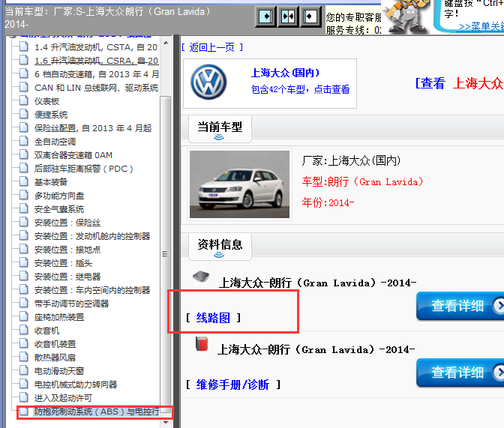The width and height of the screenshot is (504, 428).
Task: Click the center-split panel arrows button
Action: tap(288, 16)
